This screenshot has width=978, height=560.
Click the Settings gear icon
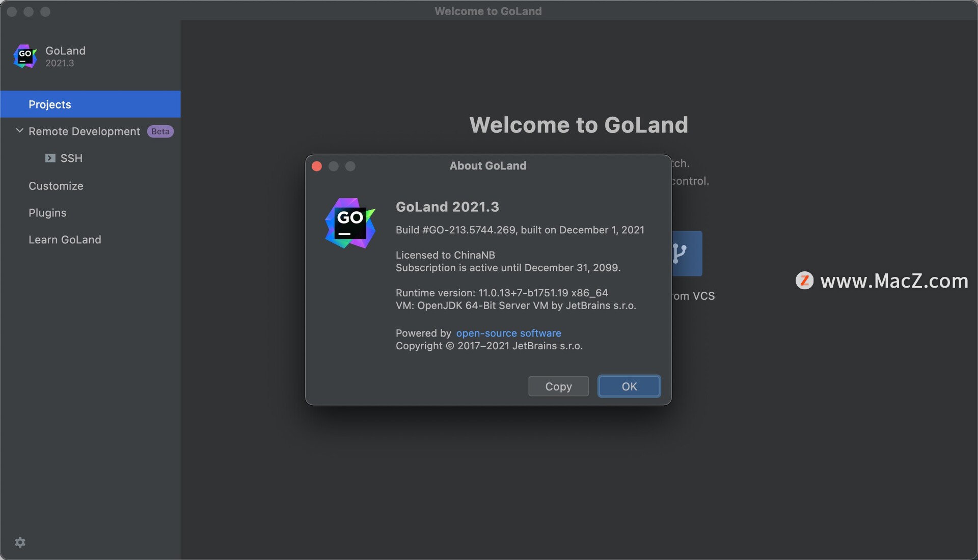coord(19,542)
